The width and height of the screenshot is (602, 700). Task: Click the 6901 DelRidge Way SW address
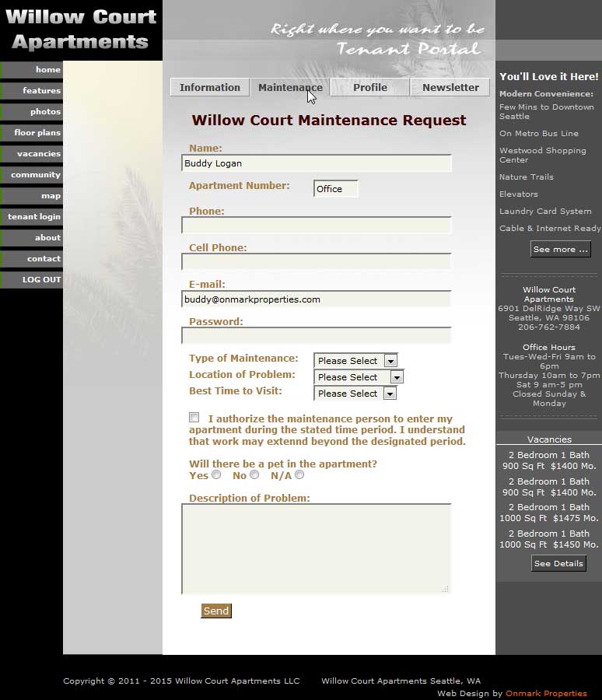pos(549,308)
